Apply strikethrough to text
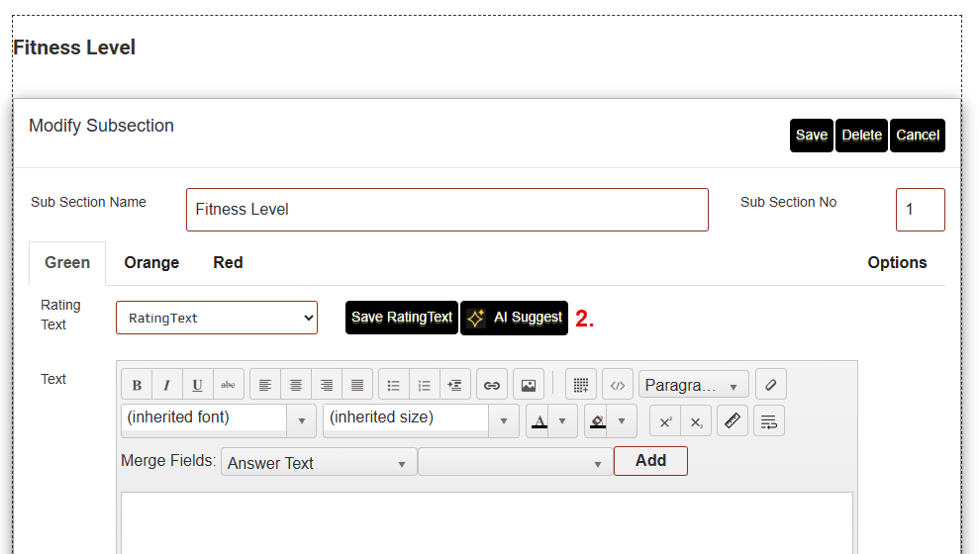 pos(229,385)
